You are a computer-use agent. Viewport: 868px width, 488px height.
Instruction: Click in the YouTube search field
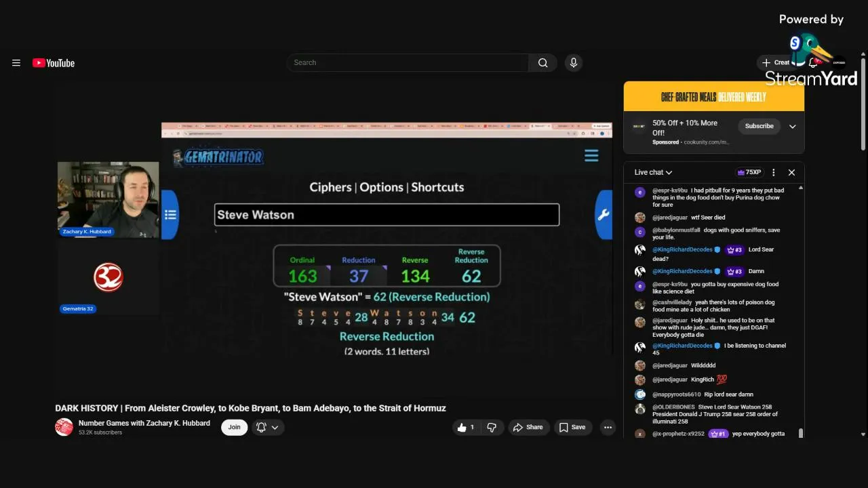coord(408,62)
